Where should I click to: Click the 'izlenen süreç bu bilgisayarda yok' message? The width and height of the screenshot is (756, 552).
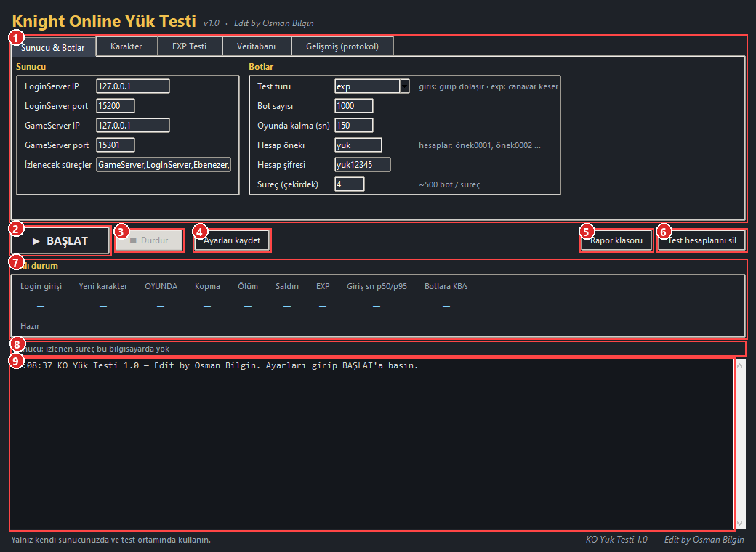tap(108, 349)
